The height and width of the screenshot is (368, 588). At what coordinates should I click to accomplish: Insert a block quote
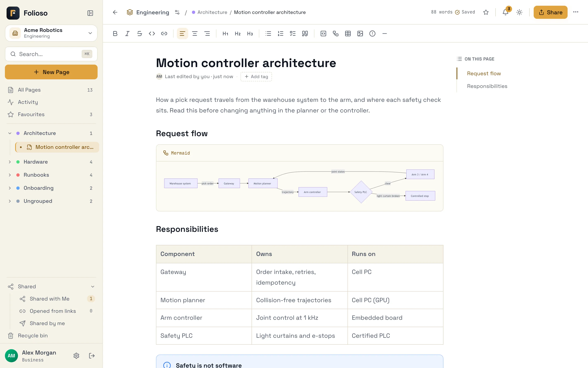coord(305,34)
